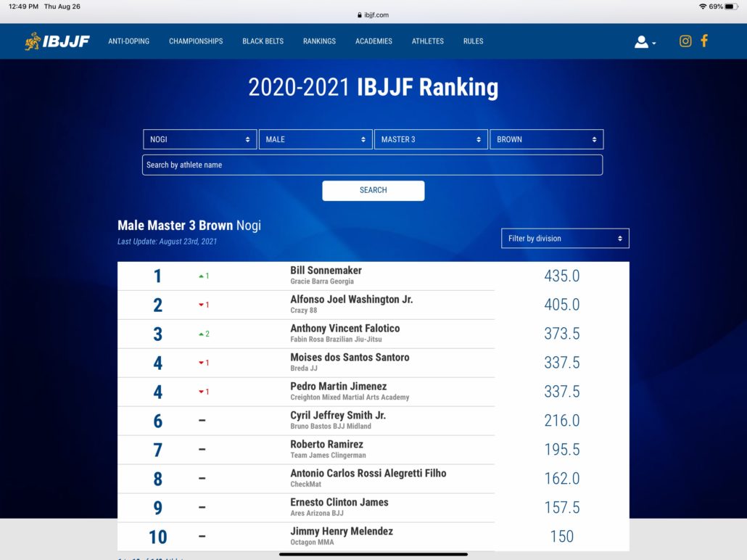
Task: Select athlete Ernesto Clinton James
Action: 339,503
